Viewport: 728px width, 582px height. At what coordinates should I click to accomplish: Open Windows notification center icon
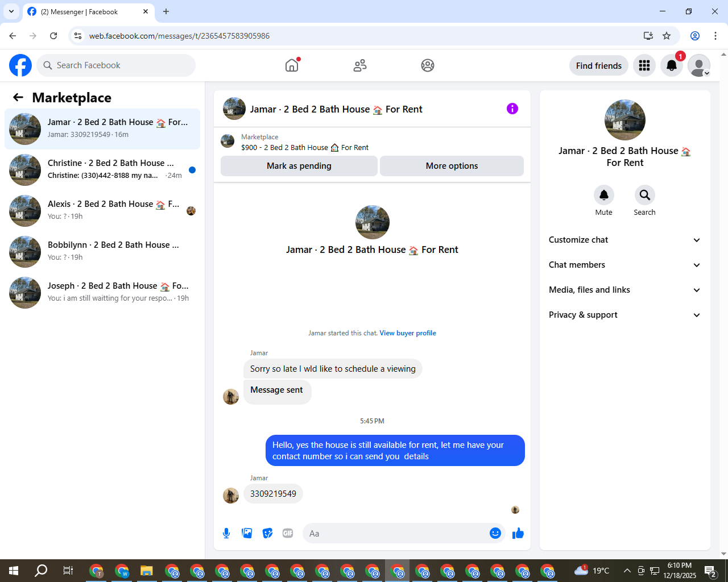pos(710,571)
